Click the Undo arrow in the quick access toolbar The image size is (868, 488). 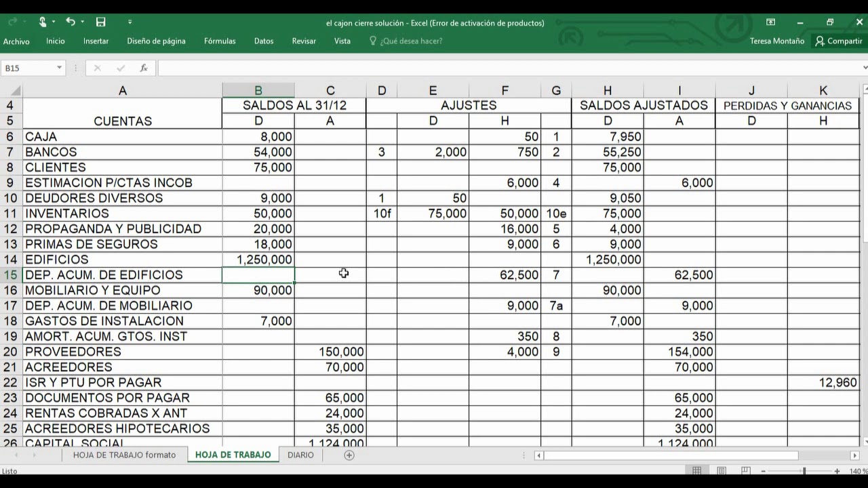(x=70, y=22)
